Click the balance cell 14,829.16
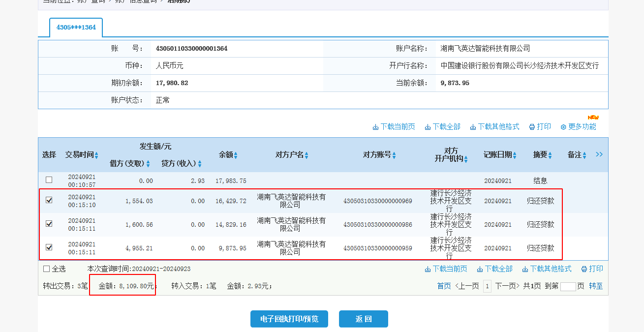Image resolution: width=644 pixels, height=332 pixels. pyautogui.click(x=231, y=224)
